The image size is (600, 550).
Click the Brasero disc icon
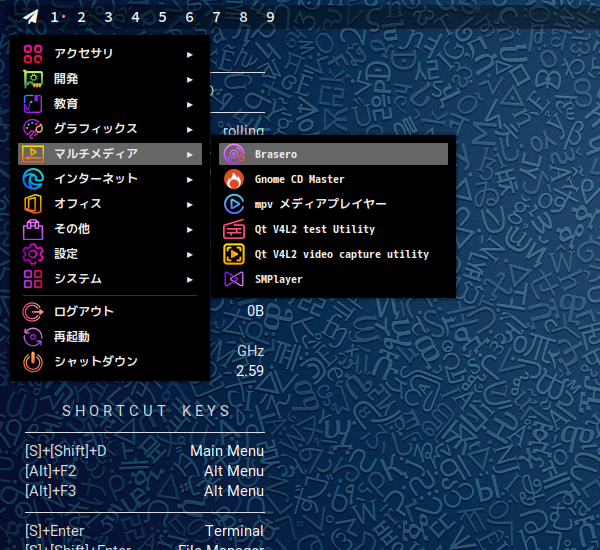point(234,154)
